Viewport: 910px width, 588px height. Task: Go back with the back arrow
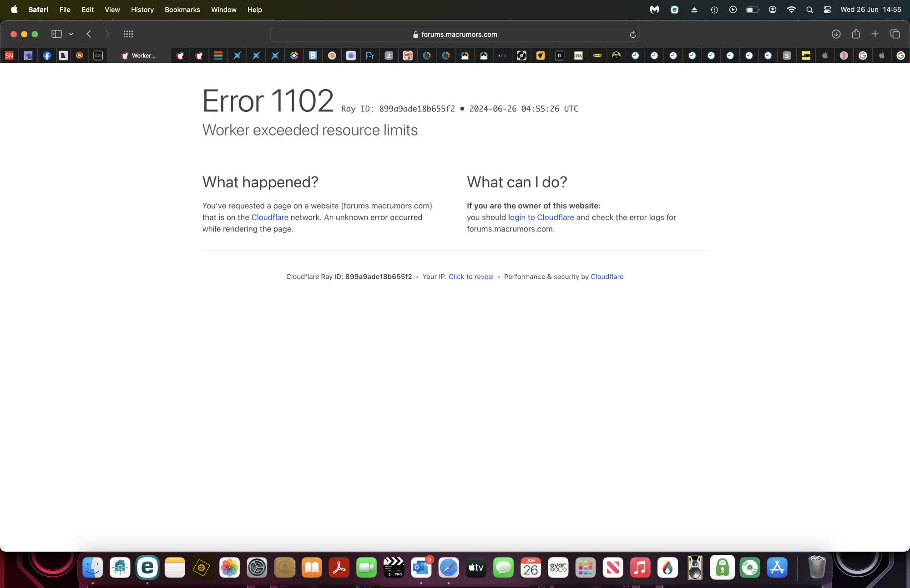[x=89, y=34]
